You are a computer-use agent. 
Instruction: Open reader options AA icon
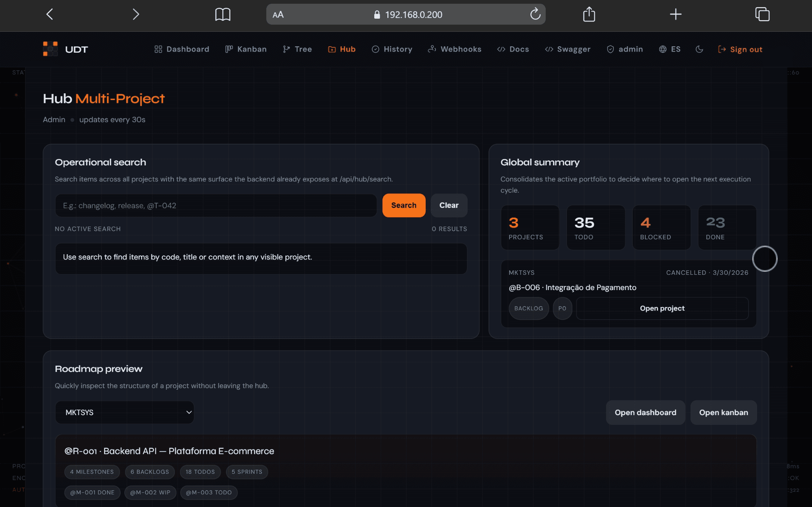[x=278, y=15]
